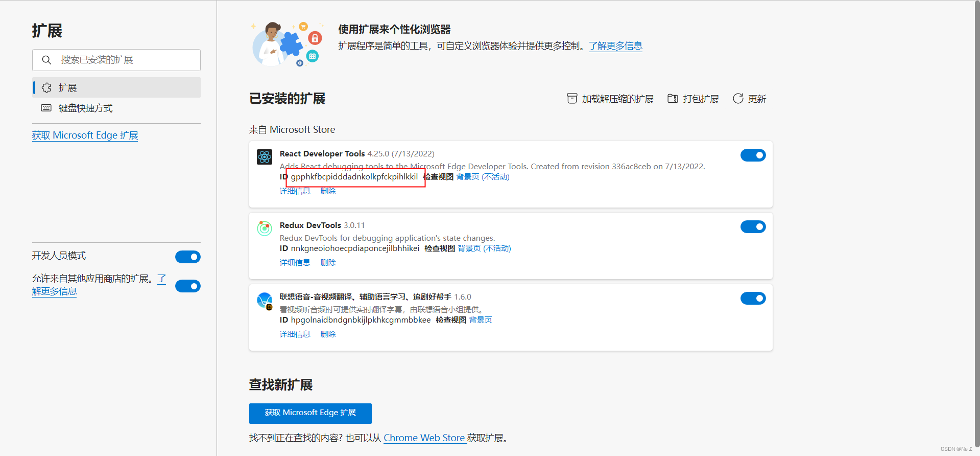
Task: Open 详细信息 for Redux DevTools
Action: click(295, 263)
